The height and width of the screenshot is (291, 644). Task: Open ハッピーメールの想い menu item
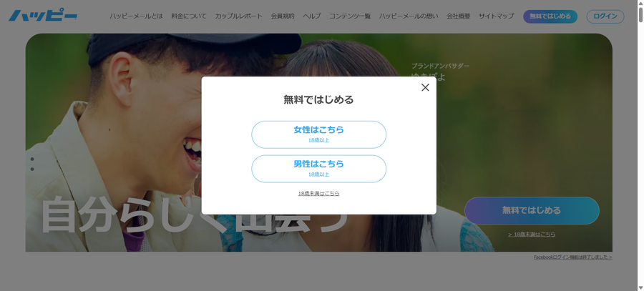[409, 16]
